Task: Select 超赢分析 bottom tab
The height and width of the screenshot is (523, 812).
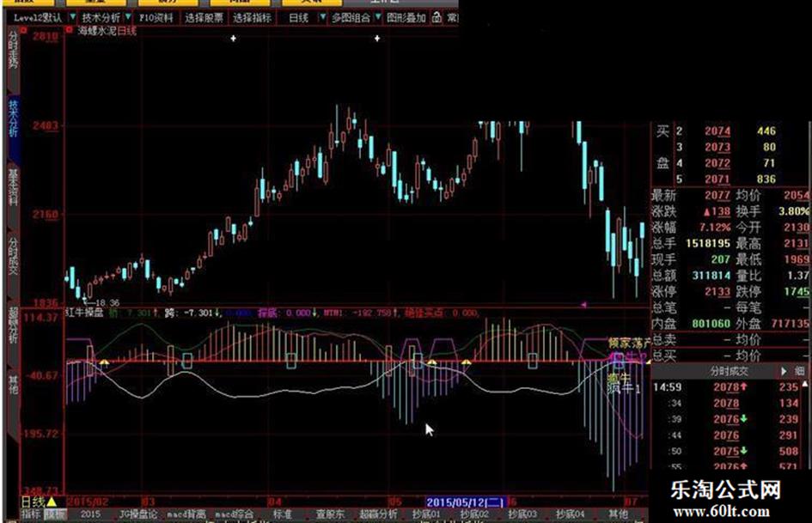Action: coord(379,514)
